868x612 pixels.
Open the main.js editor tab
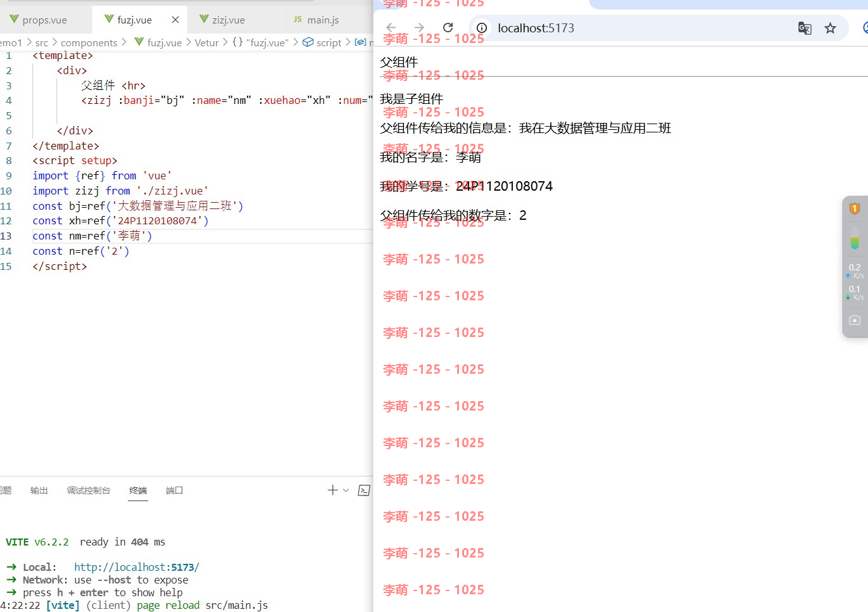tap(323, 20)
